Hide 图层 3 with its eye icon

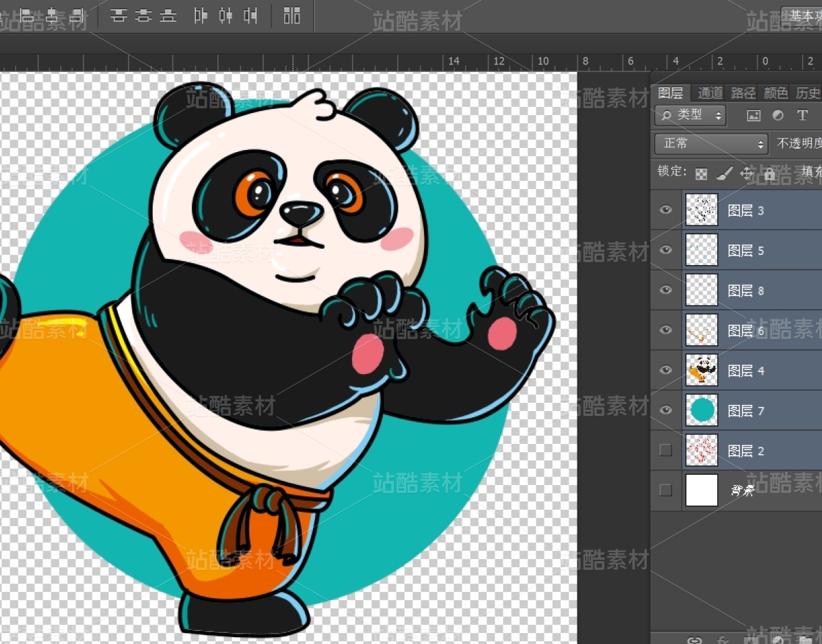pos(666,210)
